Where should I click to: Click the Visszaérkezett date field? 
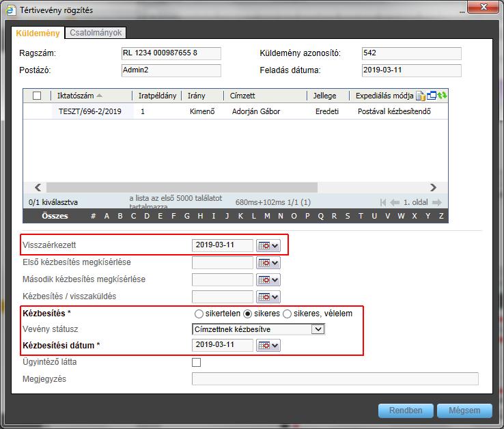(x=223, y=245)
